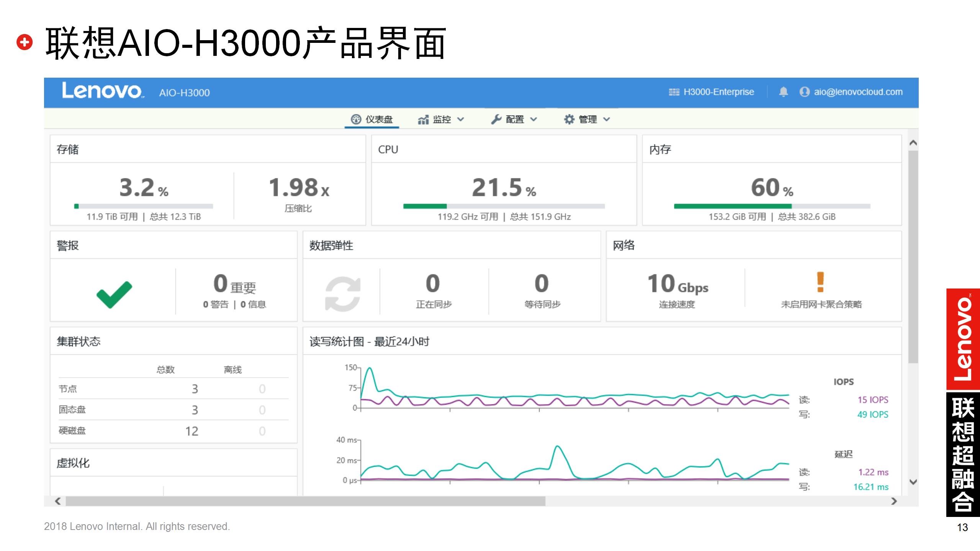Click the '0 重要' critical alerts count
The width and height of the screenshot is (980, 551).
click(x=234, y=284)
